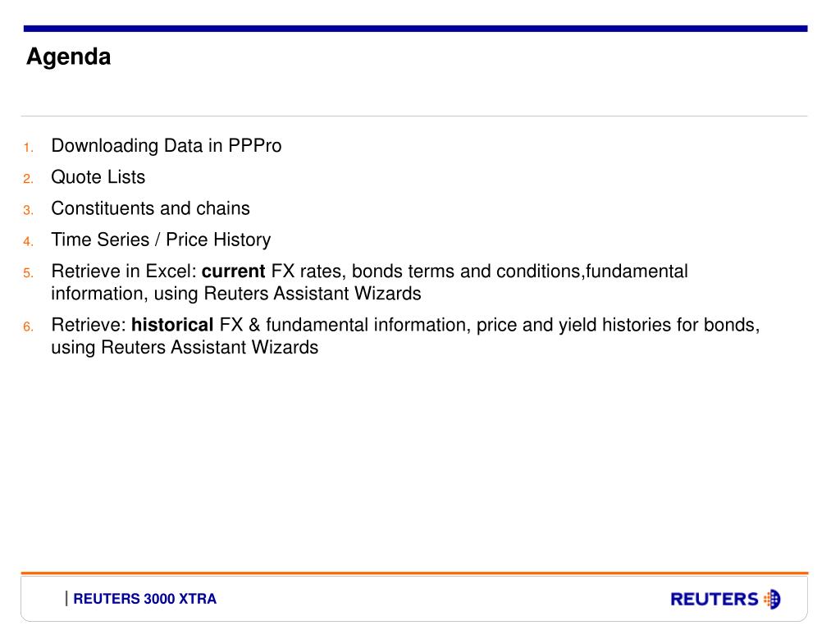The image size is (840, 630).
Task: Click the orange number 5 bullet
Action: [29, 273]
